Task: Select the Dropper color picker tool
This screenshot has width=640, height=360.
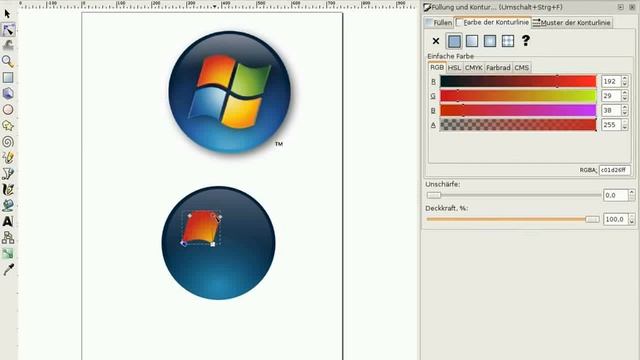Action: point(8,269)
